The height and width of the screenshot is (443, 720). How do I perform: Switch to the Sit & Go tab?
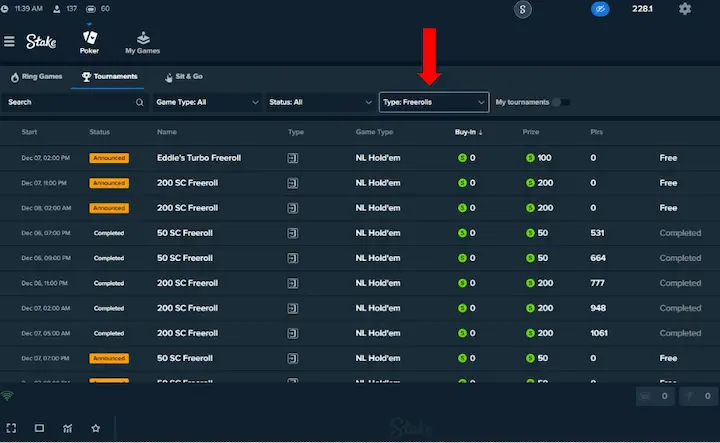pos(183,76)
